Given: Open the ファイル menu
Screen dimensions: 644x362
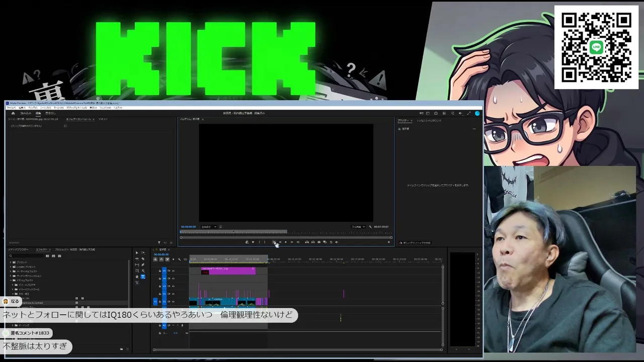Looking at the screenshot, I should coord(11,108).
